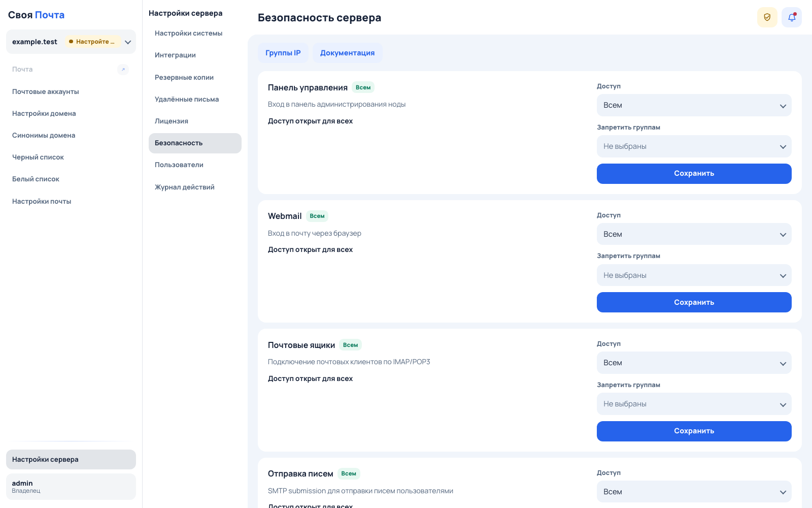Expand the example.test domain selector chevron
Screen dimensions: 812x508
pos(128,42)
